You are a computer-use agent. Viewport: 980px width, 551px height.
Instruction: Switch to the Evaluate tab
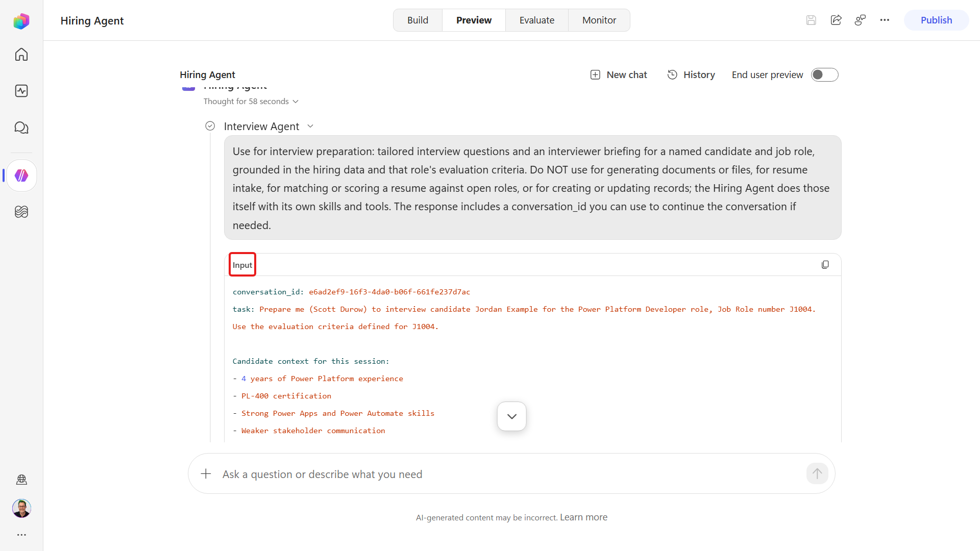(x=537, y=20)
